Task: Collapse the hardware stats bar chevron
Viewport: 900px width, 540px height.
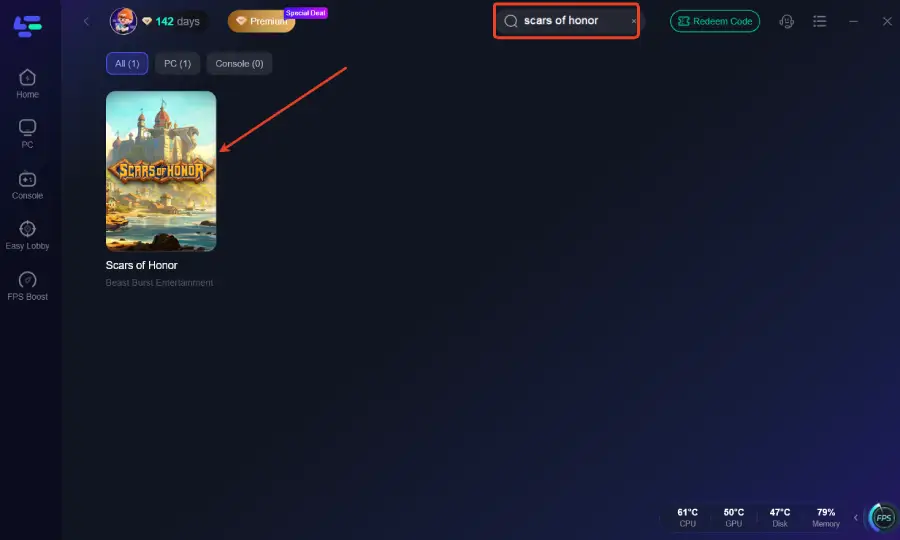Action: [855, 517]
